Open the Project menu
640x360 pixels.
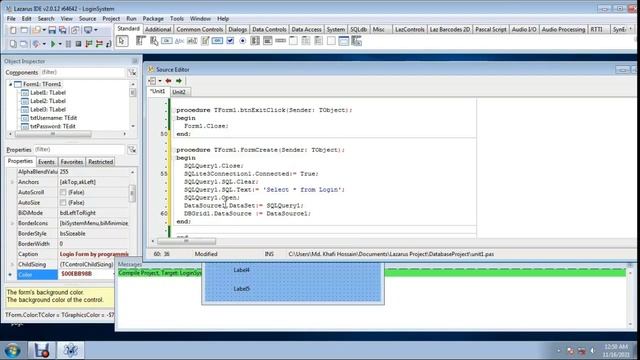[111, 19]
